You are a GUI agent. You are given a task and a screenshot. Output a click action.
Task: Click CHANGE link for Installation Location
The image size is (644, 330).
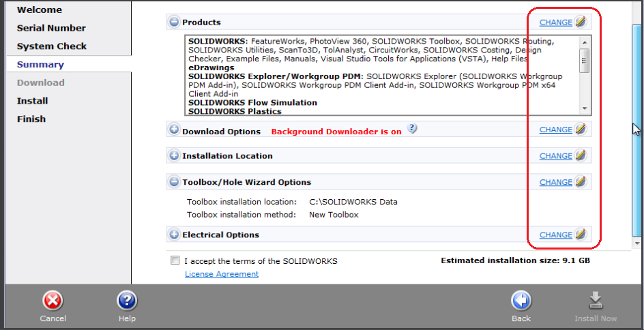(556, 156)
